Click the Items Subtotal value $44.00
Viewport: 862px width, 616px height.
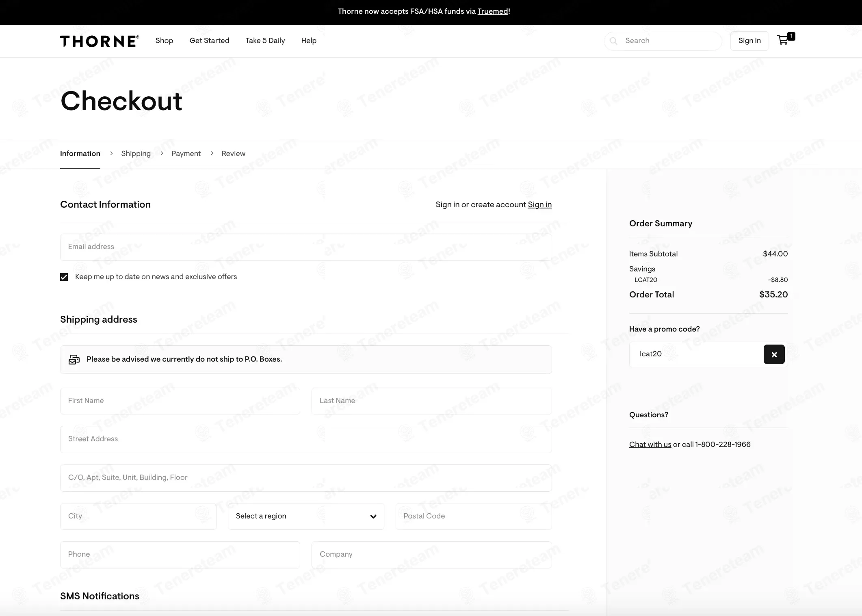point(775,254)
